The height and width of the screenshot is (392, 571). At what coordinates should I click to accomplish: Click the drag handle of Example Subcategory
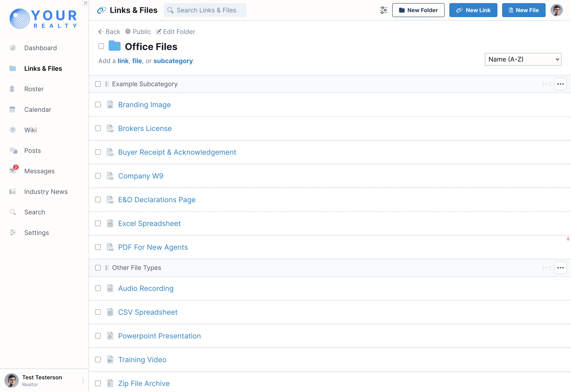click(x=107, y=84)
